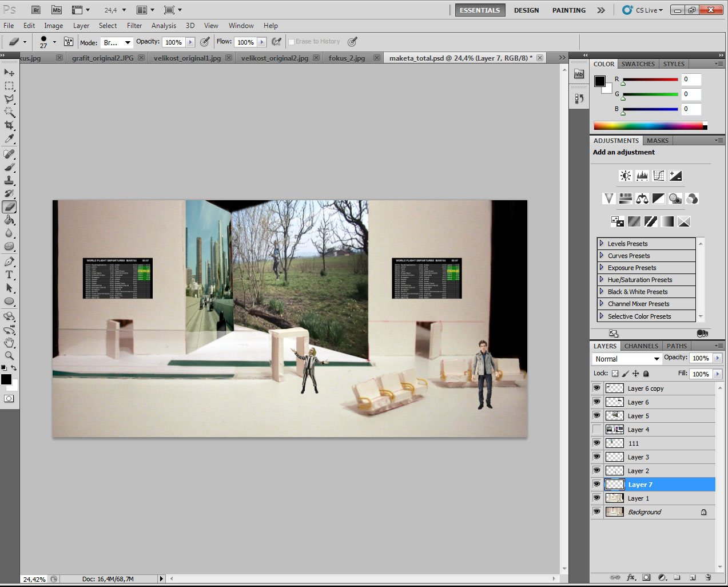Switch to the Design workspace
Screen dimensions: 728x587
pyautogui.click(x=526, y=10)
